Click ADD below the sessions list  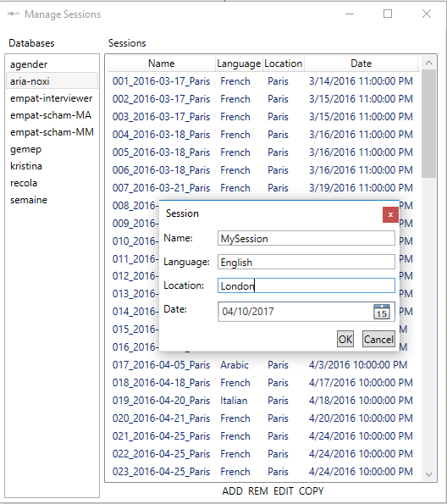tap(232, 490)
